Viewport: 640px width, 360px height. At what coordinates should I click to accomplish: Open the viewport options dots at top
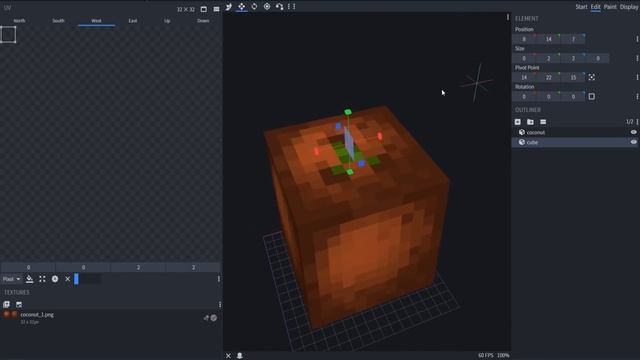click(508, 17)
